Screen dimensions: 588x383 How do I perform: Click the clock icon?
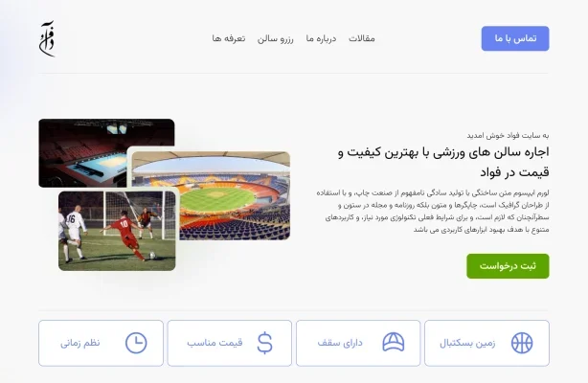[x=136, y=343]
